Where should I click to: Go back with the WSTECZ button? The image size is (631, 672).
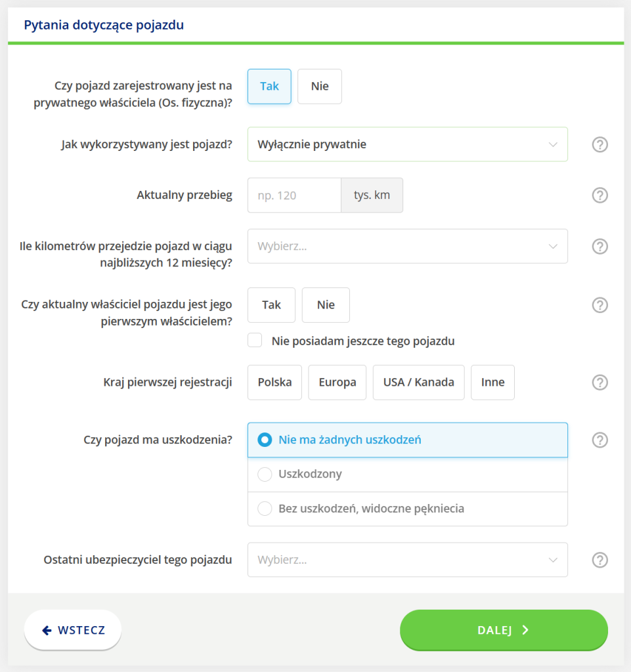pos(73,630)
